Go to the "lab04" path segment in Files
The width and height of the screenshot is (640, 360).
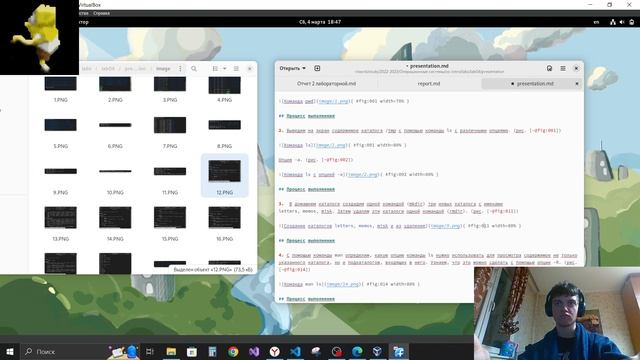pos(108,69)
